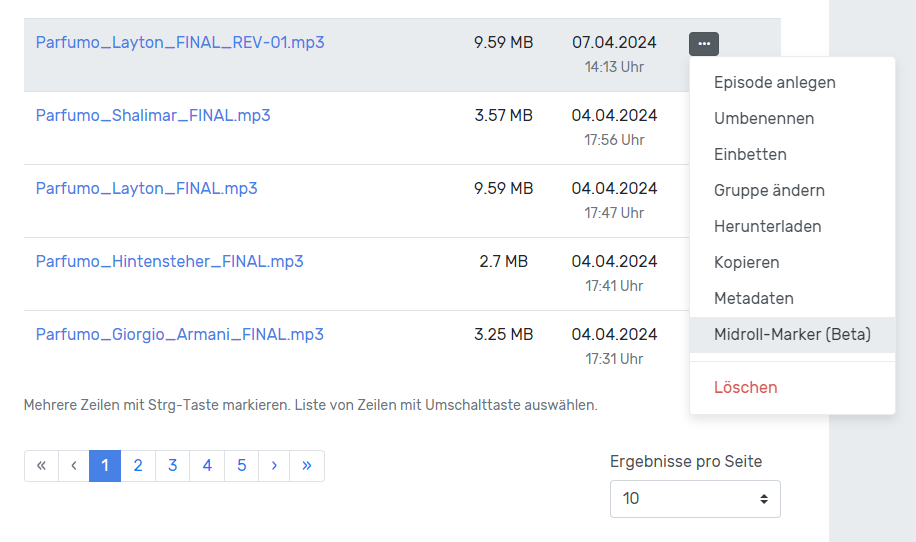Screen dimensions: 916x542
Task: Go to first page using double-left arrow
Action: pos(41,466)
